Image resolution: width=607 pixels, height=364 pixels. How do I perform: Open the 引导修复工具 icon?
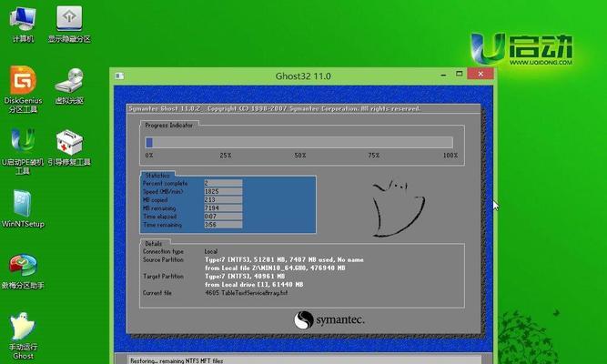point(69,148)
